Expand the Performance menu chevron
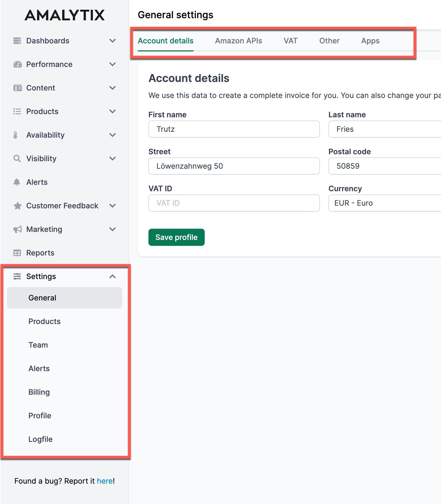The height and width of the screenshot is (504, 441). tap(113, 64)
